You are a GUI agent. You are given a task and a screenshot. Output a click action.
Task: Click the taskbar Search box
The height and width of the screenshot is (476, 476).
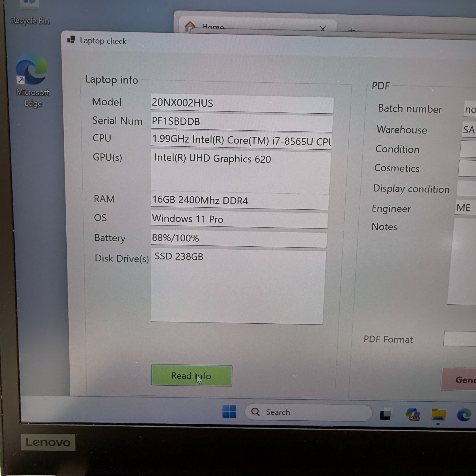[308, 413]
